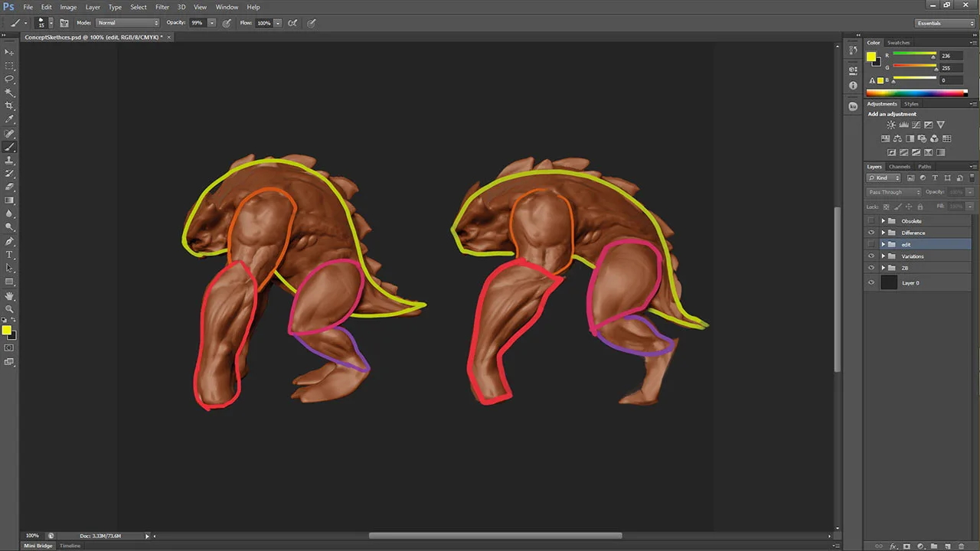This screenshot has width=980, height=551.
Task: Hide Layer 0 visibility eye
Action: coord(871,282)
